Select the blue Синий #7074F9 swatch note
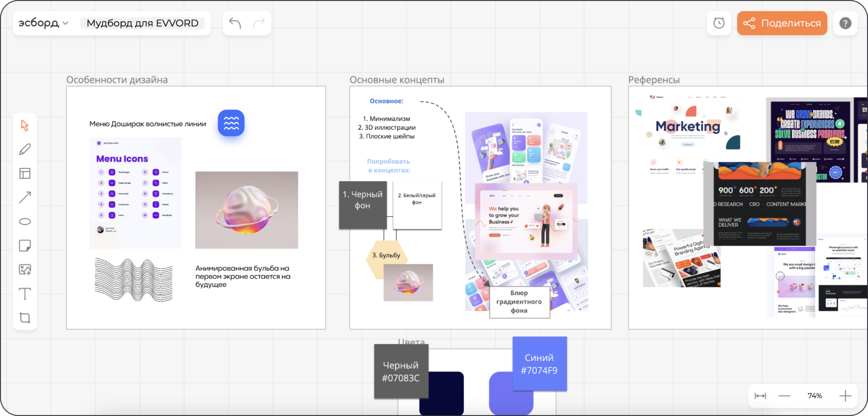The image size is (868, 416). (x=539, y=363)
